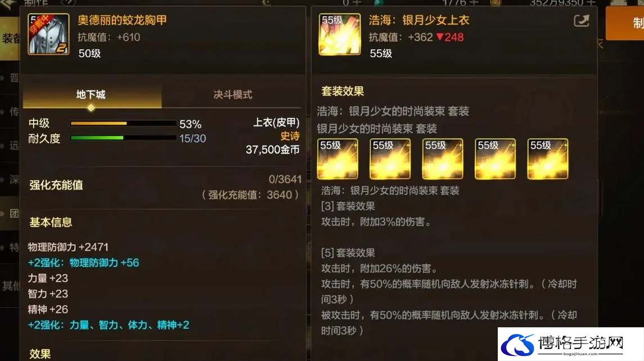The height and width of the screenshot is (361, 644).
Task: Click the 耐久度 green durability bar
Action: pos(123,138)
